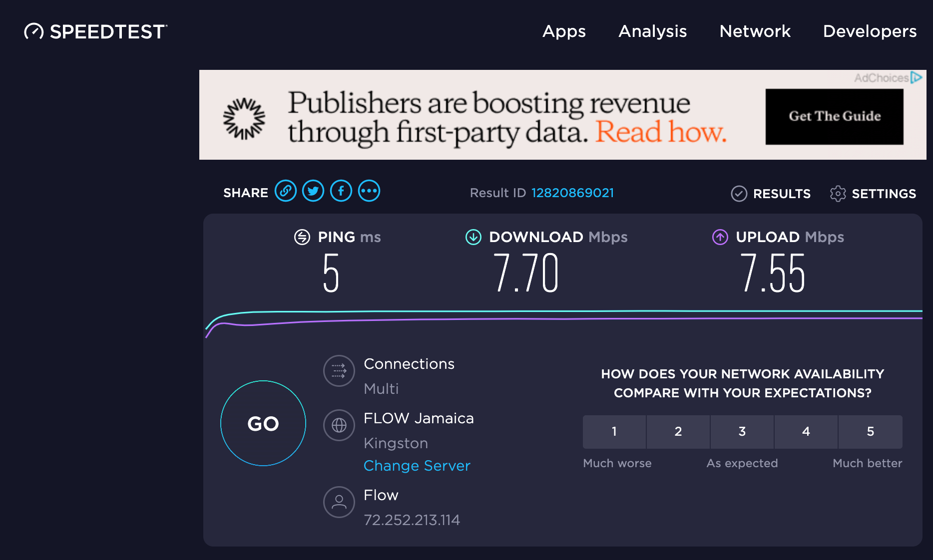The height and width of the screenshot is (560, 933).
Task: Copy the result link via chain icon
Action: (286, 191)
